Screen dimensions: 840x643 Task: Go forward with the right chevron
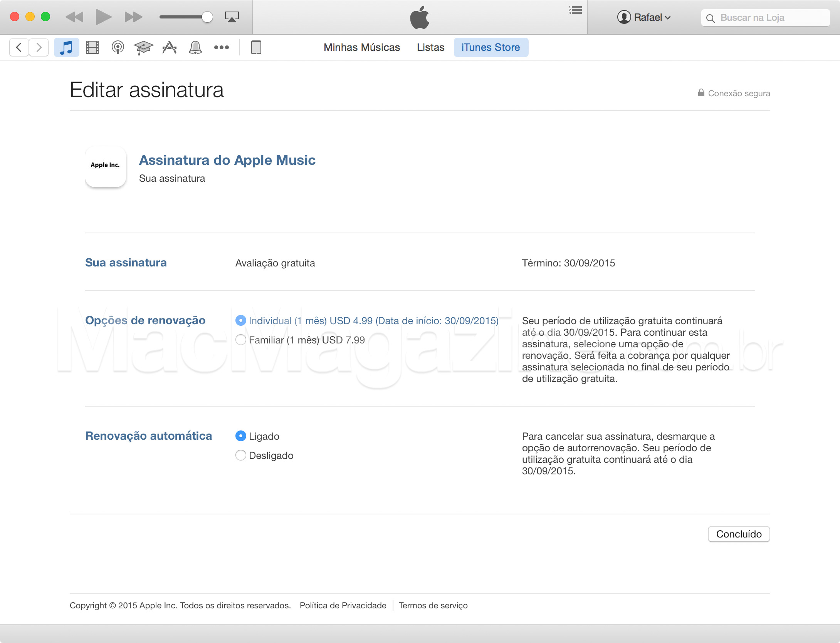[39, 47]
